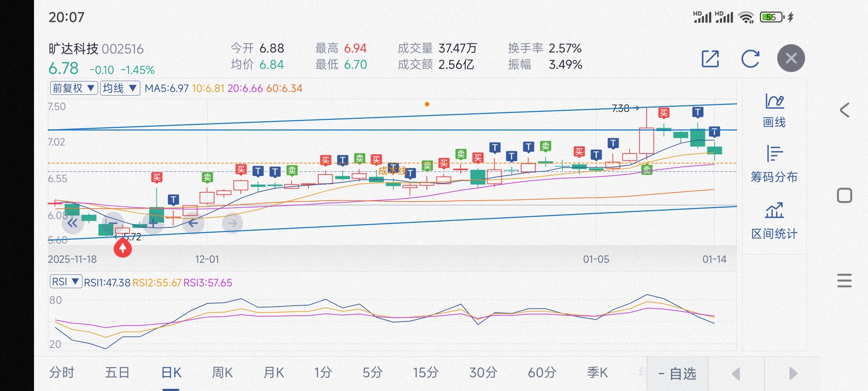Close the landscape chart view
The image size is (868, 391).
point(791,58)
